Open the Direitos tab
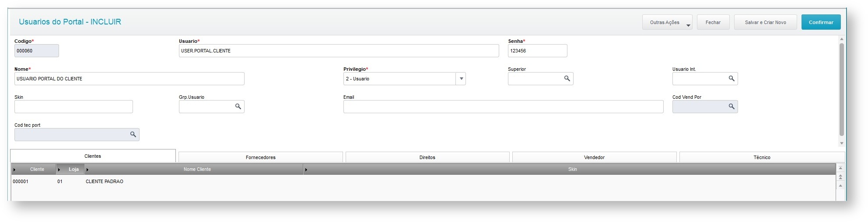The width and height of the screenshot is (868, 222). [427, 157]
